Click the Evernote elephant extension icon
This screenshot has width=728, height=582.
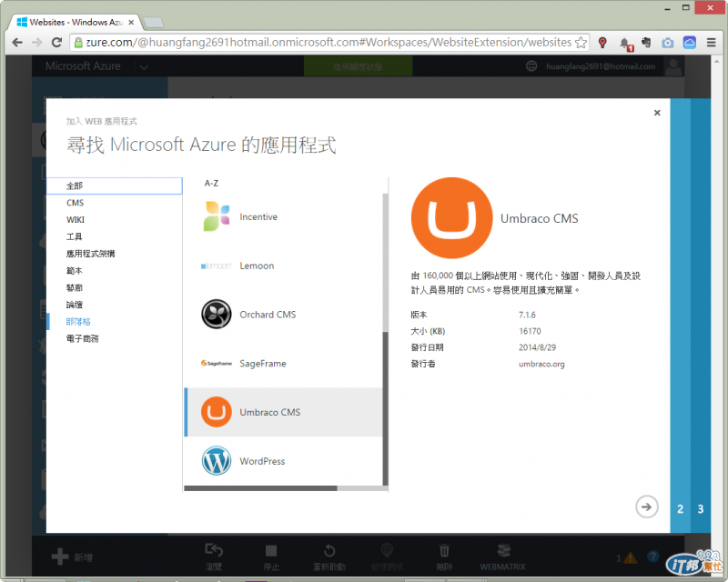[646, 43]
